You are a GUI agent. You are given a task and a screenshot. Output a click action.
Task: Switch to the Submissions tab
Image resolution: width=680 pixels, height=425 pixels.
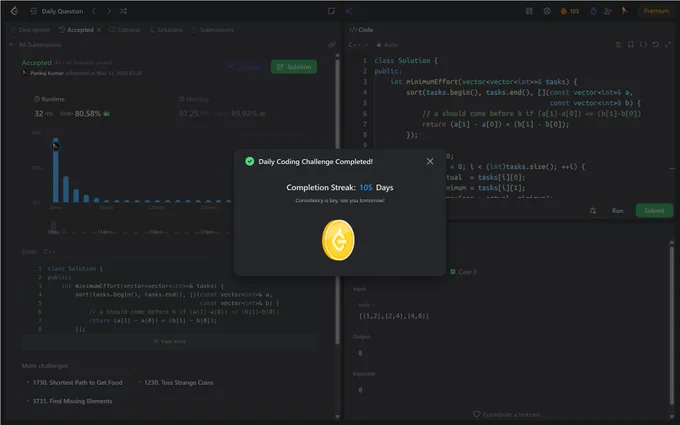click(x=212, y=30)
